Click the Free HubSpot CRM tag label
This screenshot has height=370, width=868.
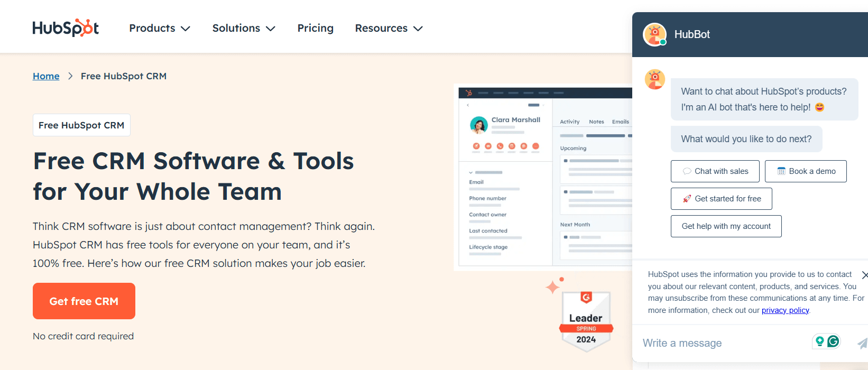coord(81,125)
